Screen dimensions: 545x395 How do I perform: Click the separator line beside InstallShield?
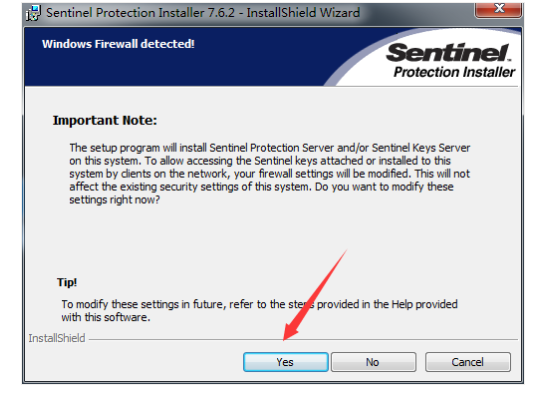(303, 339)
